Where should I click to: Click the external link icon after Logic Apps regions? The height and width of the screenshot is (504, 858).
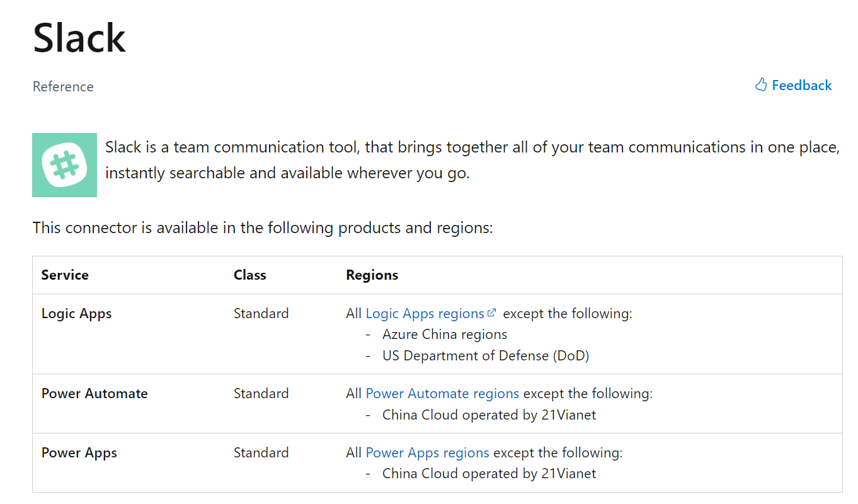[x=492, y=312]
